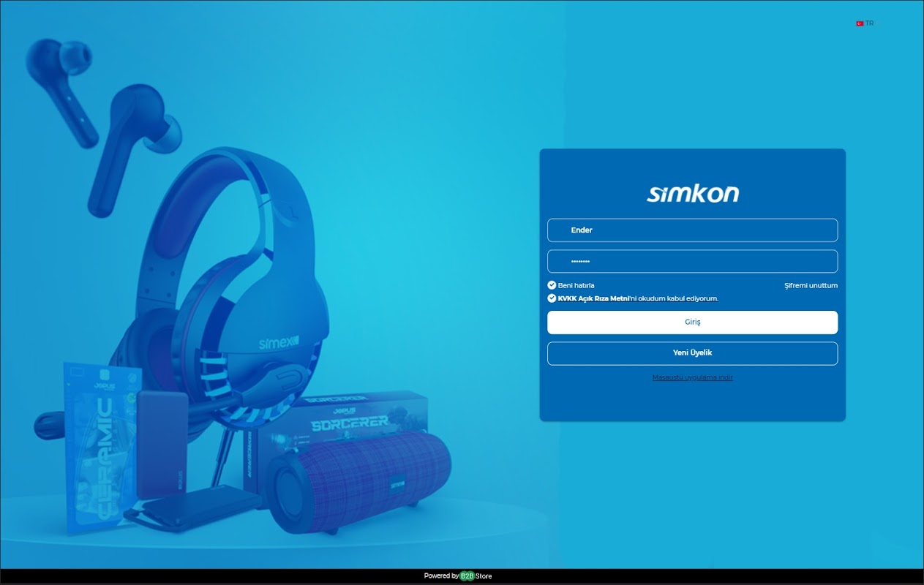Open the KVKK Açık Rıza Metni link
This screenshot has width=924, height=585.
pyautogui.click(x=593, y=298)
